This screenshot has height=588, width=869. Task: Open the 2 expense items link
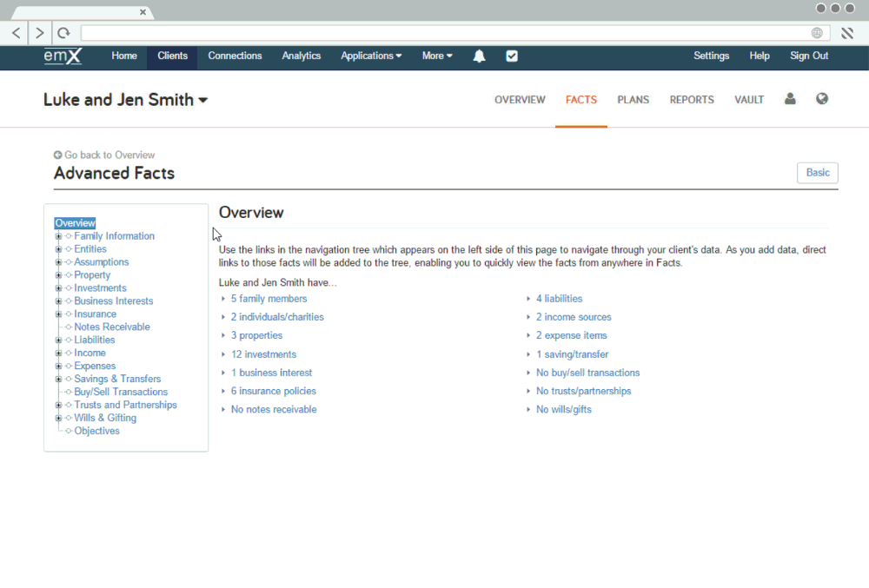pos(572,335)
